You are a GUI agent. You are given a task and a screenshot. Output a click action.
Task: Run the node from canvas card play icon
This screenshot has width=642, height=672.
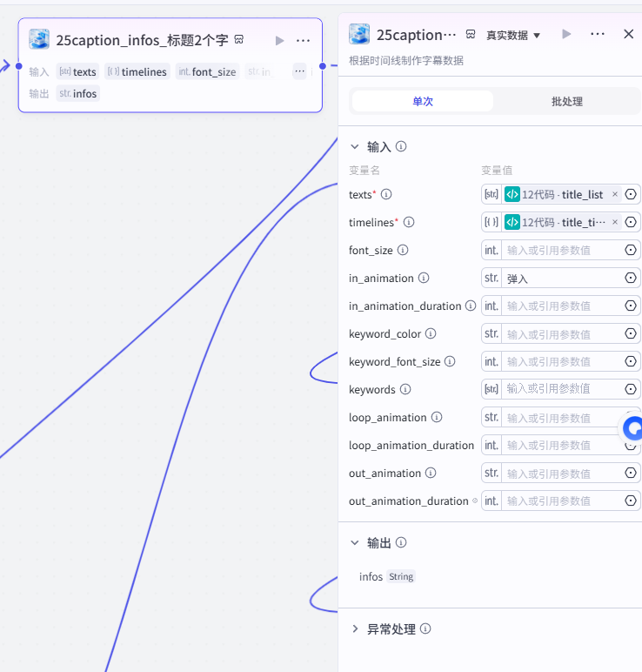[279, 41]
